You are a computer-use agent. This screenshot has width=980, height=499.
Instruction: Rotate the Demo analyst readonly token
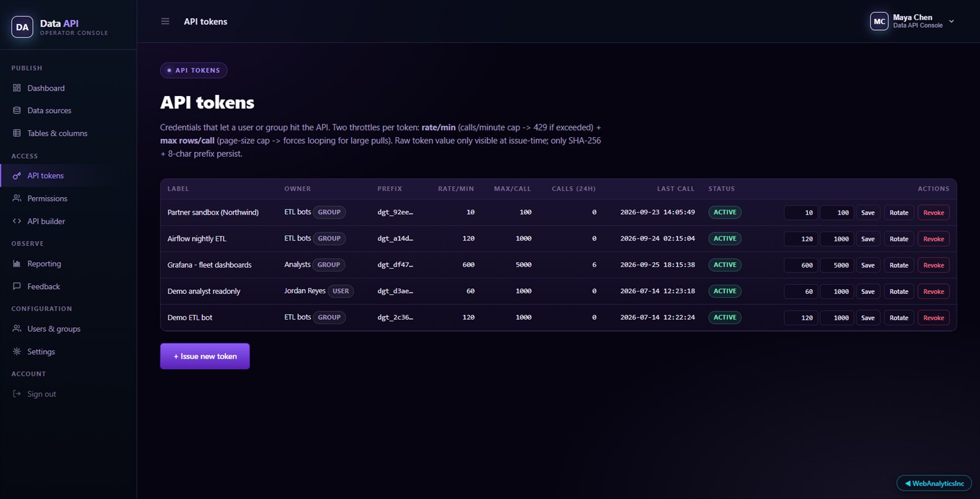point(899,291)
